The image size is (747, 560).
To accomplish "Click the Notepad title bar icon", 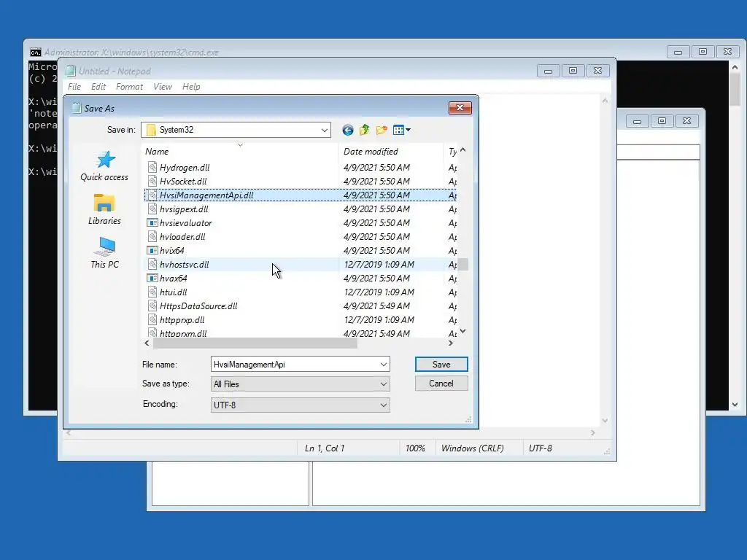I will pyautogui.click(x=71, y=71).
